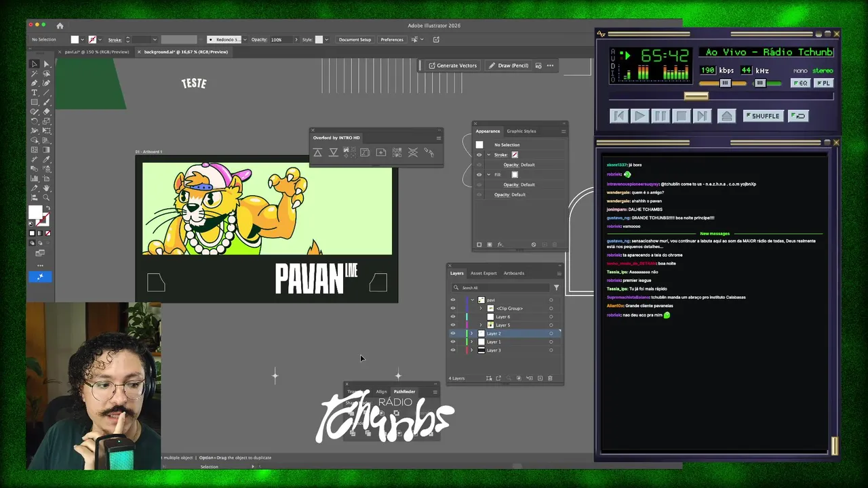This screenshot has height=488, width=868.
Task: Switch to the Graphic Styles tab
Action: point(521,131)
